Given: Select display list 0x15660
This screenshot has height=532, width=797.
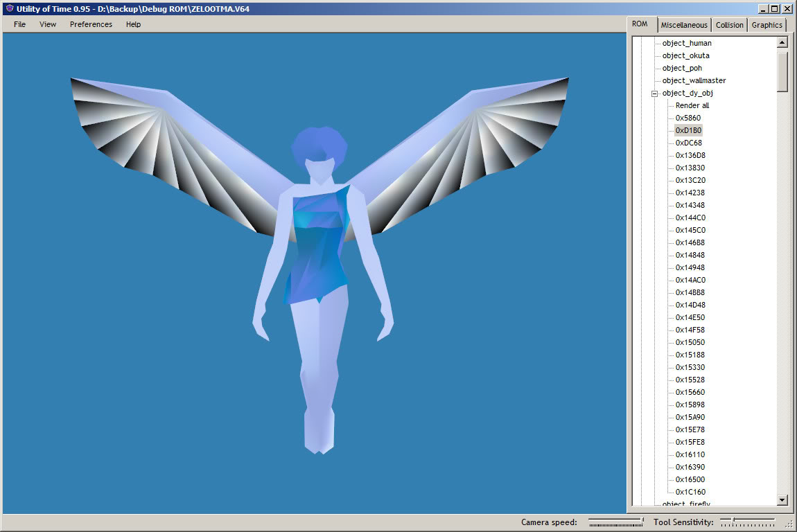Looking at the screenshot, I should (690, 392).
